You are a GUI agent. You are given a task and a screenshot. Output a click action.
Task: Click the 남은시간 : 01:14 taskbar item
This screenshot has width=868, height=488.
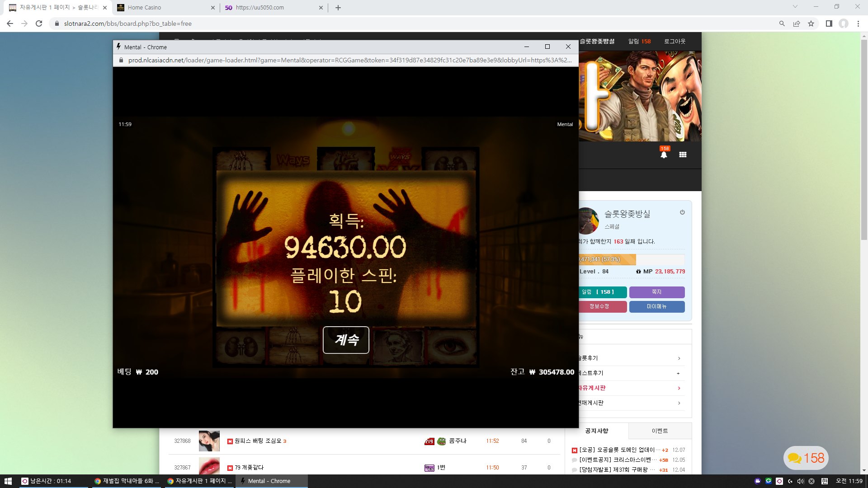(x=53, y=481)
